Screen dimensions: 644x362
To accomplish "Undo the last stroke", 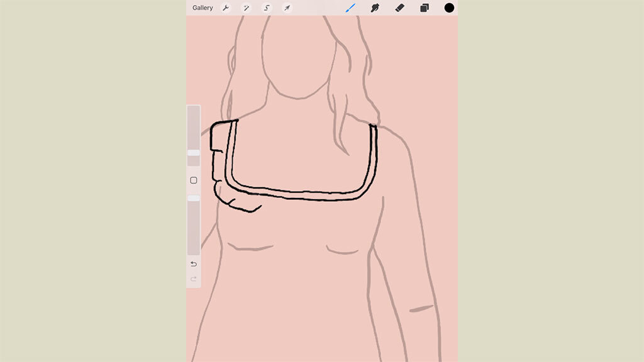I will point(194,264).
